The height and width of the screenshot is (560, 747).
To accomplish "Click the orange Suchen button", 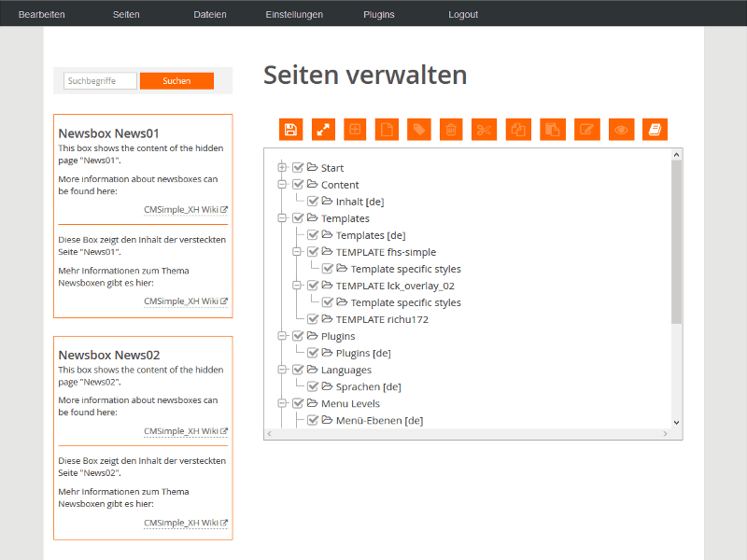I will (176, 81).
